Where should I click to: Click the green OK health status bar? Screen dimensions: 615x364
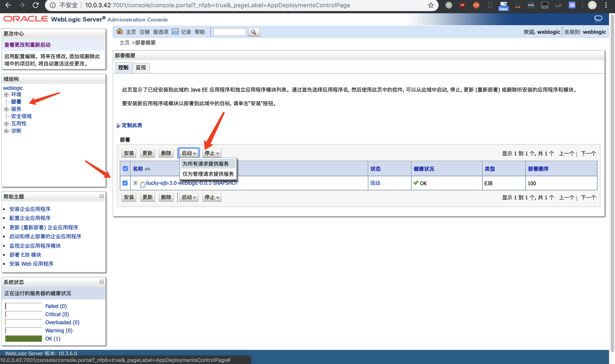(x=24, y=339)
